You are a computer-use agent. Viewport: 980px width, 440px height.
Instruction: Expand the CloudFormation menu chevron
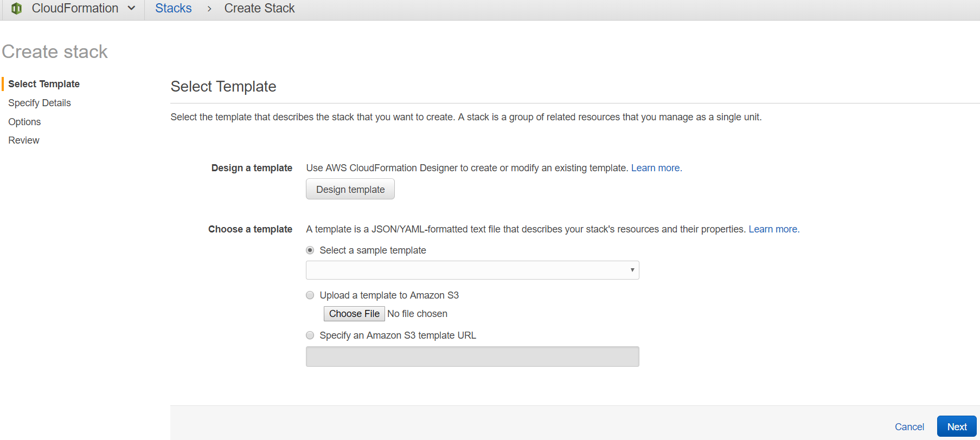[x=131, y=8]
